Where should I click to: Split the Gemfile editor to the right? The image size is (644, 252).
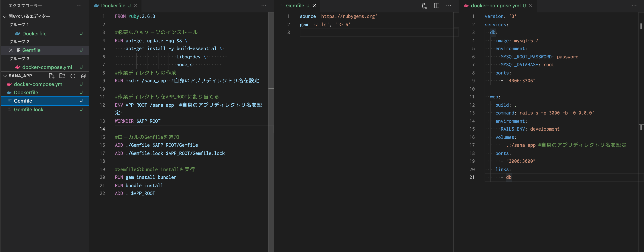coord(437,6)
